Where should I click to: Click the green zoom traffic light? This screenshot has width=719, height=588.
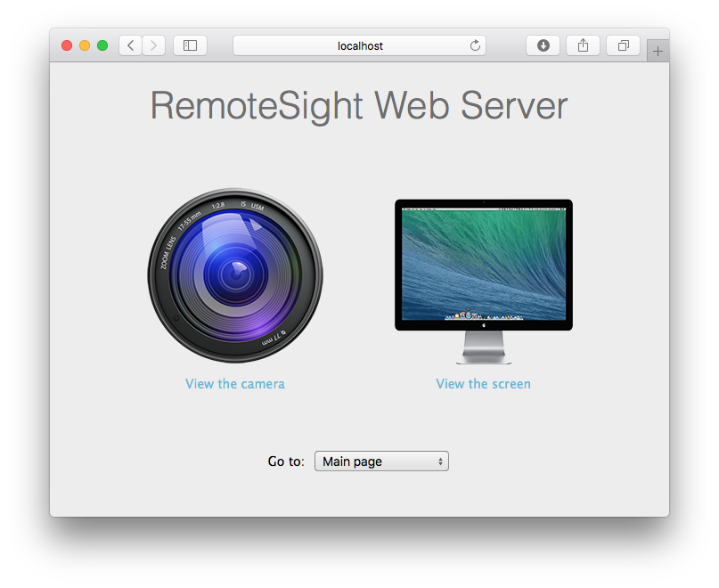coord(102,44)
